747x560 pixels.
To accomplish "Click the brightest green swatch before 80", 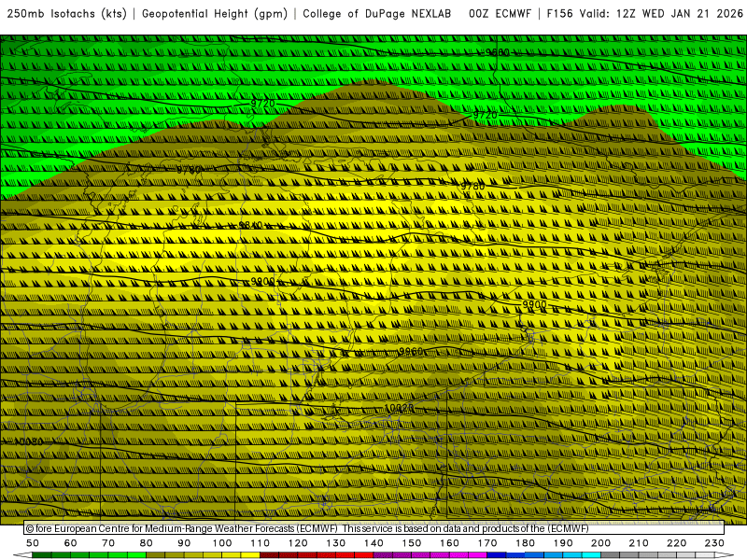I will [136, 555].
